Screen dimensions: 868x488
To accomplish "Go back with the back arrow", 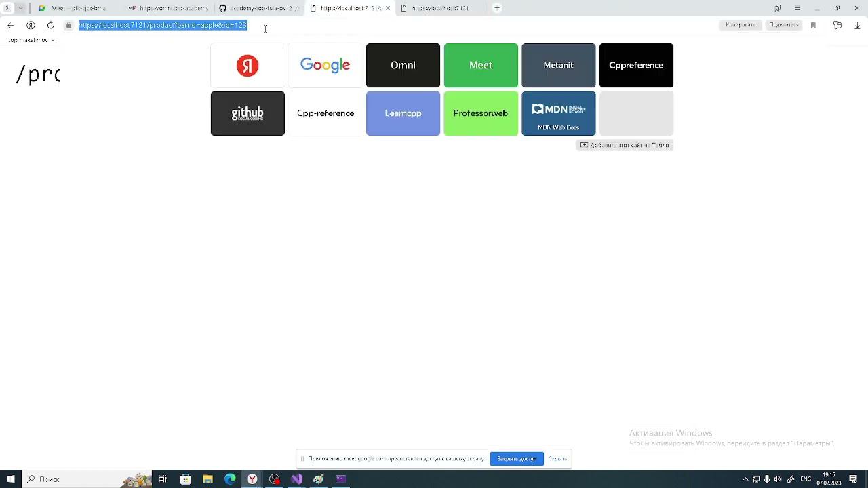I will [11, 25].
